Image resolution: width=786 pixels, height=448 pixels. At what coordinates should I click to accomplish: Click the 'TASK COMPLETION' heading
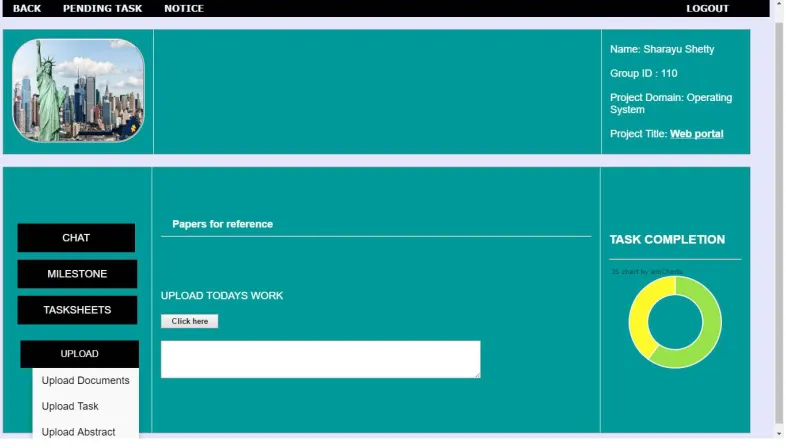click(x=667, y=240)
